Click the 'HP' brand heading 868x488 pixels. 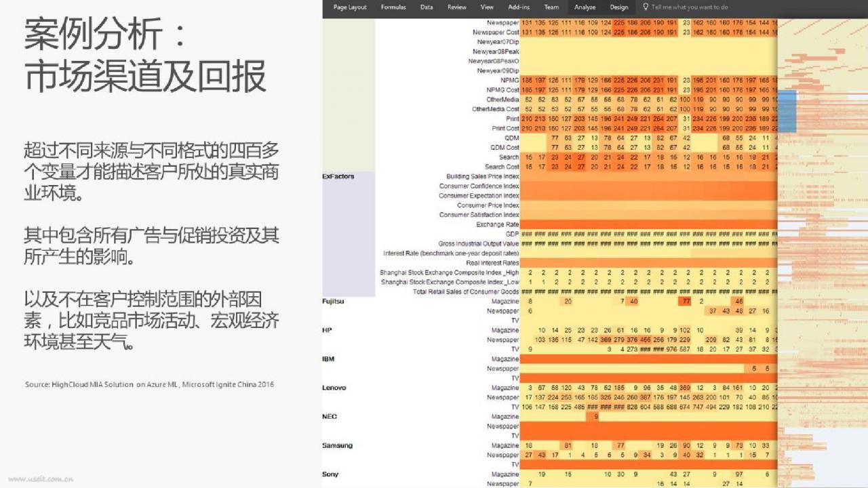(326, 330)
